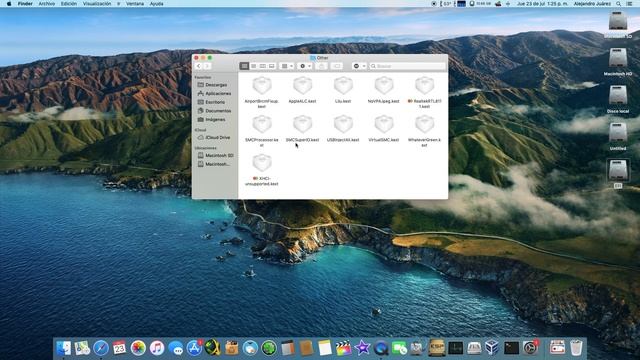Open Calendar from the Dock

pyautogui.click(x=119, y=348)
